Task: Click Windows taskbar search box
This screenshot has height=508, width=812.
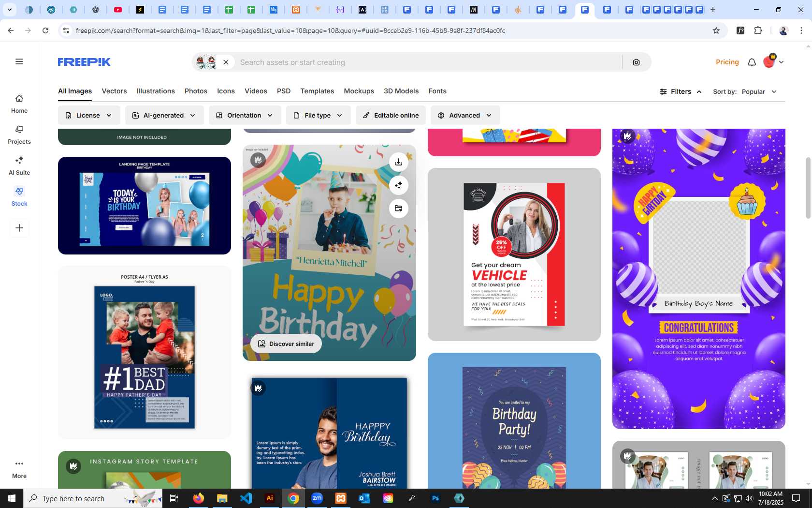Action: pos(93,498)
